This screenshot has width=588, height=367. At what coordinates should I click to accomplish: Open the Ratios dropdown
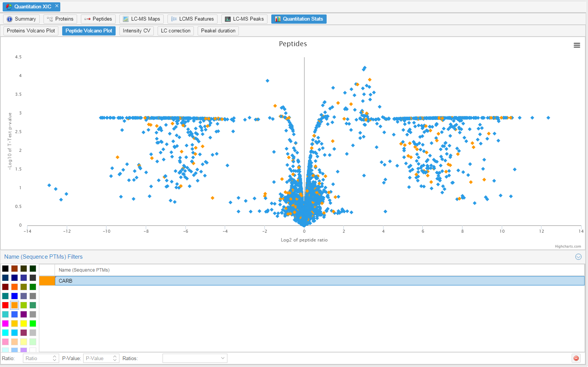[x=195, y=358]
